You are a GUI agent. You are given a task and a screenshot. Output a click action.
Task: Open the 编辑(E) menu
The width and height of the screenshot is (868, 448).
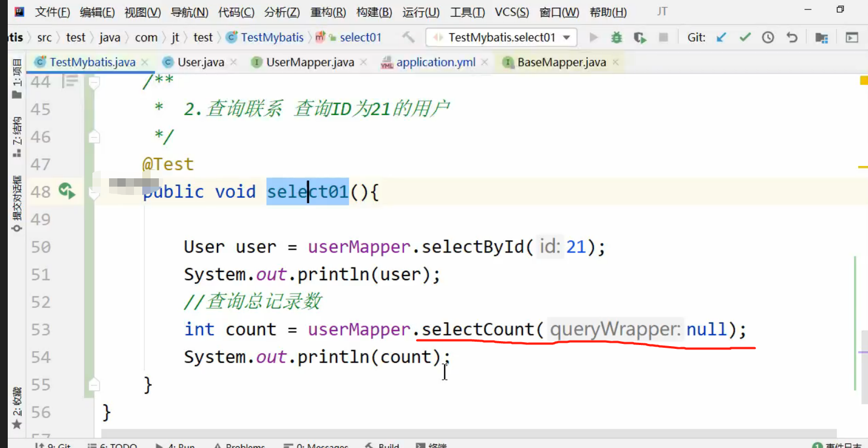(97, 12)
